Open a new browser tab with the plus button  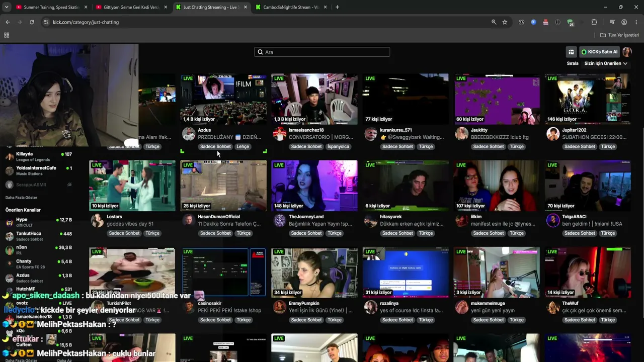[x=337, y=7]
